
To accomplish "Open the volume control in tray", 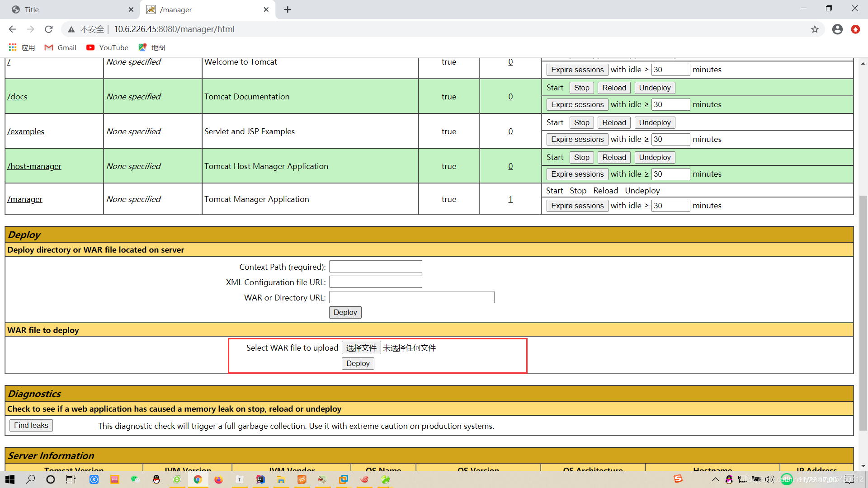I will pyautogui.click(x=769, y=479).
